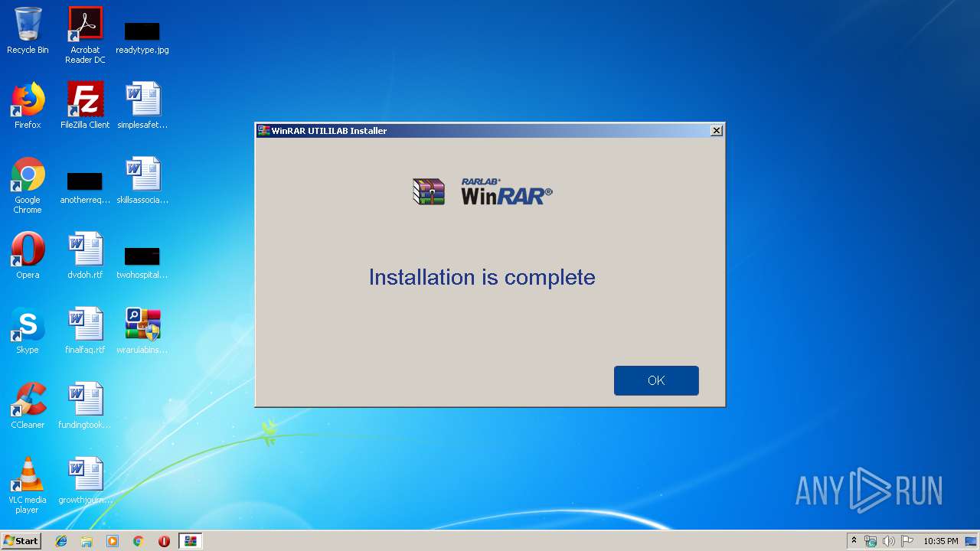Show hidden system tray icons
The image size is (980, 551).
854,541
